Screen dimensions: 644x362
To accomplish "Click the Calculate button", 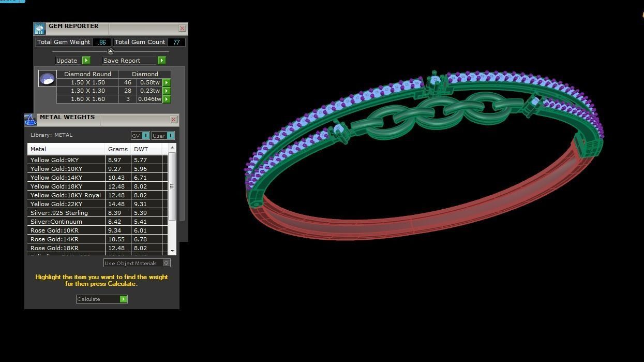I will tap(101, 299).
